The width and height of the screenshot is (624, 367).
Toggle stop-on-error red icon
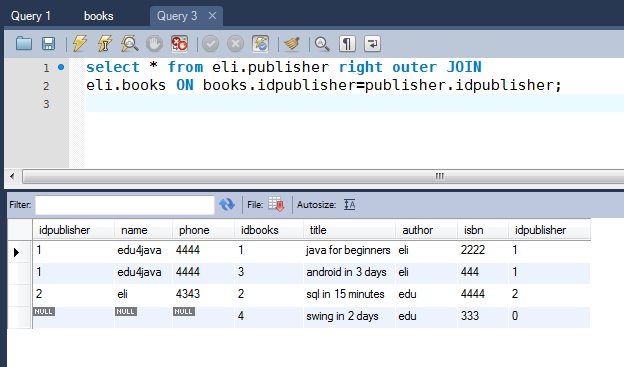(x=179, y=43)
